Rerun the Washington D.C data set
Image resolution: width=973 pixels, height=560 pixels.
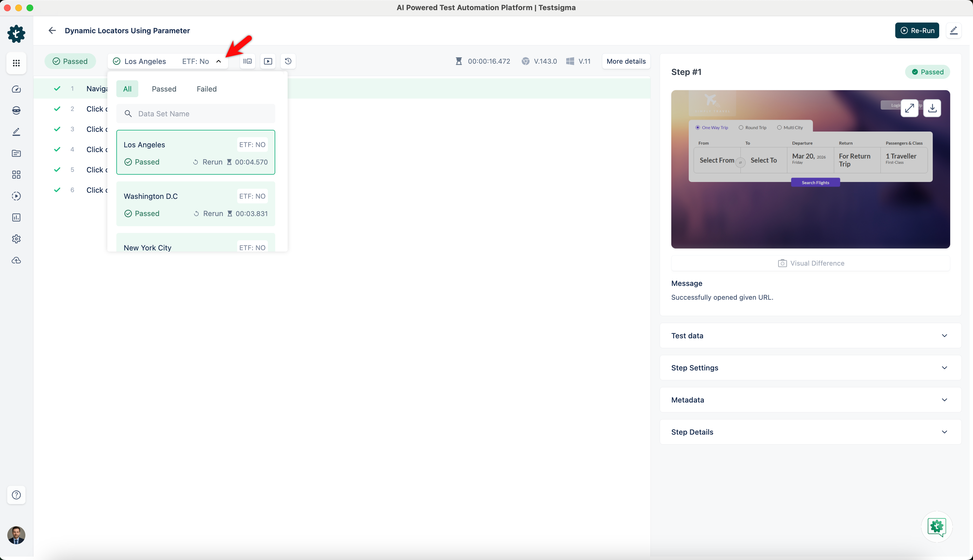click(208, 214)
